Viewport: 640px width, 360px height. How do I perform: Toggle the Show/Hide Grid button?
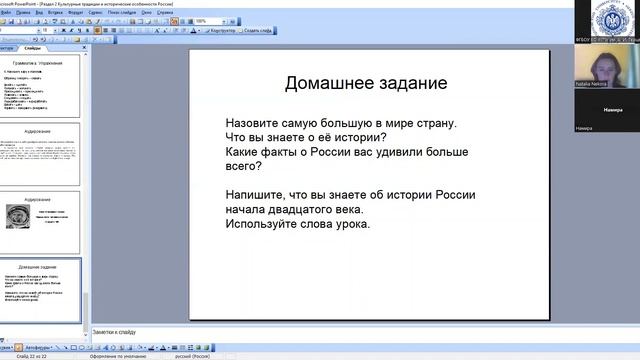(182, 21)
